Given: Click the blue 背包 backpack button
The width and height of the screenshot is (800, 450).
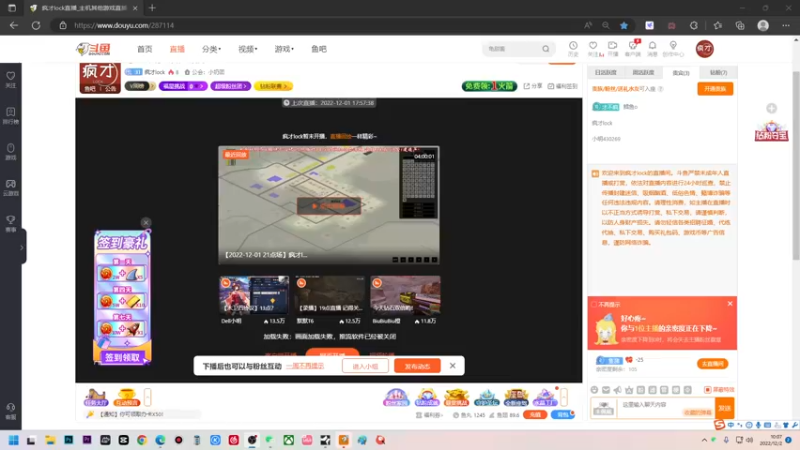Looking at the screenshot, I should 563,415.
